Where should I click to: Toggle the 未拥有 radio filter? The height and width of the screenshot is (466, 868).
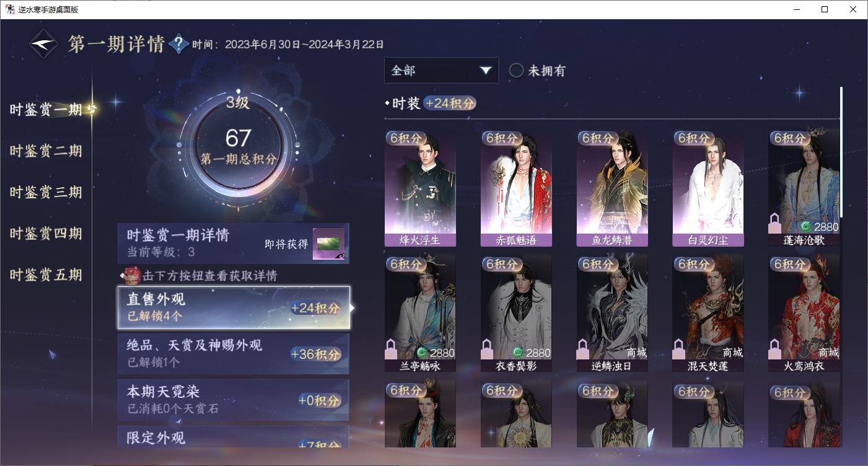(x=516, y=71)
